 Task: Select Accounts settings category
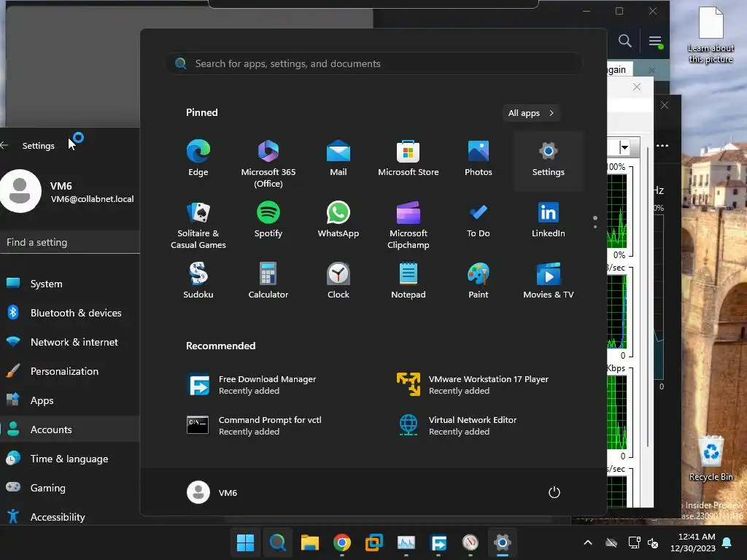point(70,429)
